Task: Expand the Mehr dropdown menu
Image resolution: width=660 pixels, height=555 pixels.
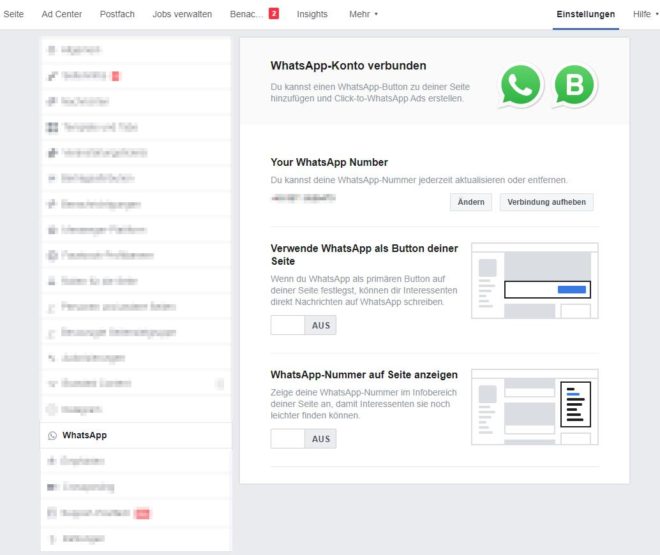Action: point(363,14)
